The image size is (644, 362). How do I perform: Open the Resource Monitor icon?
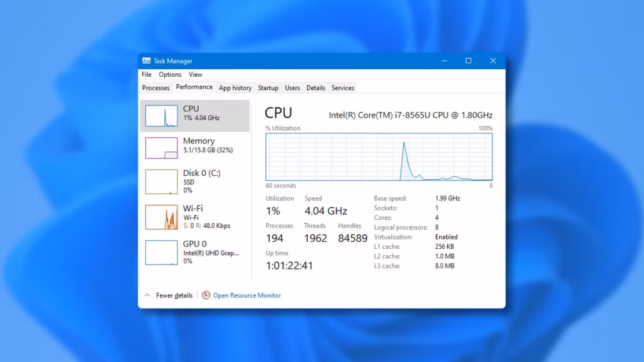206,295
